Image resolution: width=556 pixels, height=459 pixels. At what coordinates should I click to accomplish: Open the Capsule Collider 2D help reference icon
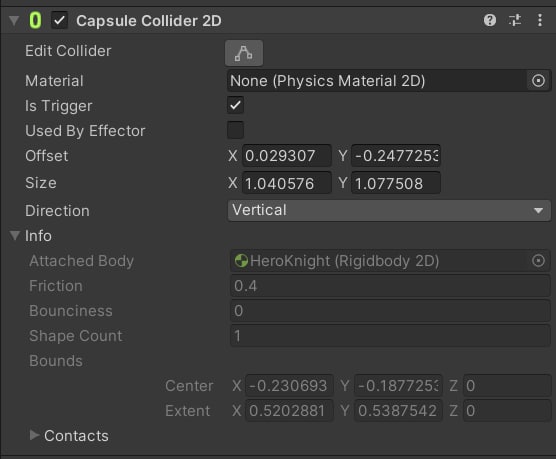tap(490, 20)
